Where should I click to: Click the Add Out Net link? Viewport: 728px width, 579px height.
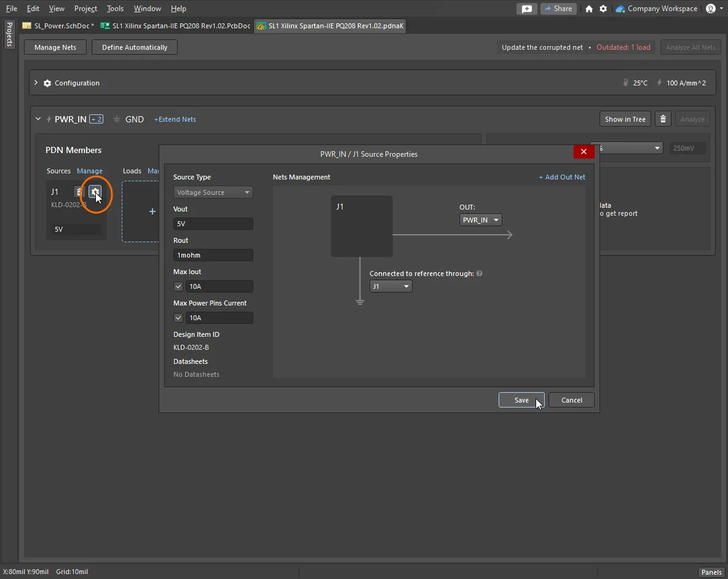pyautogui.click(x=562, y=177)
